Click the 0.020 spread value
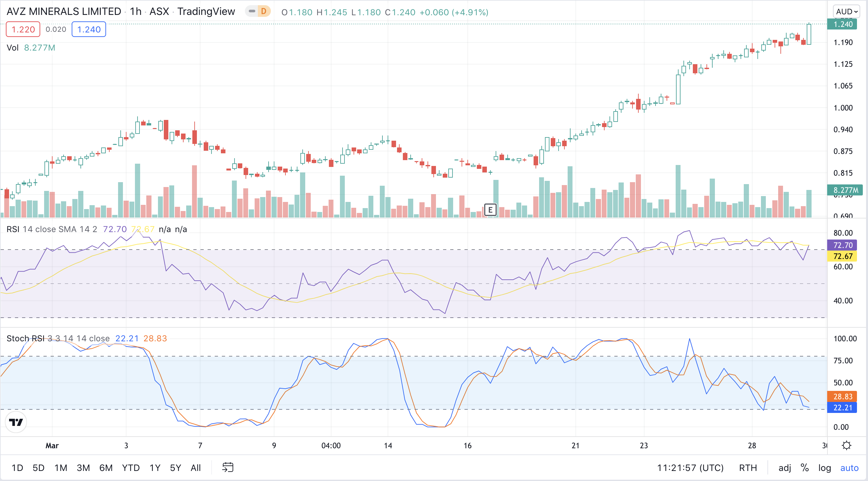 coord(56,29)
